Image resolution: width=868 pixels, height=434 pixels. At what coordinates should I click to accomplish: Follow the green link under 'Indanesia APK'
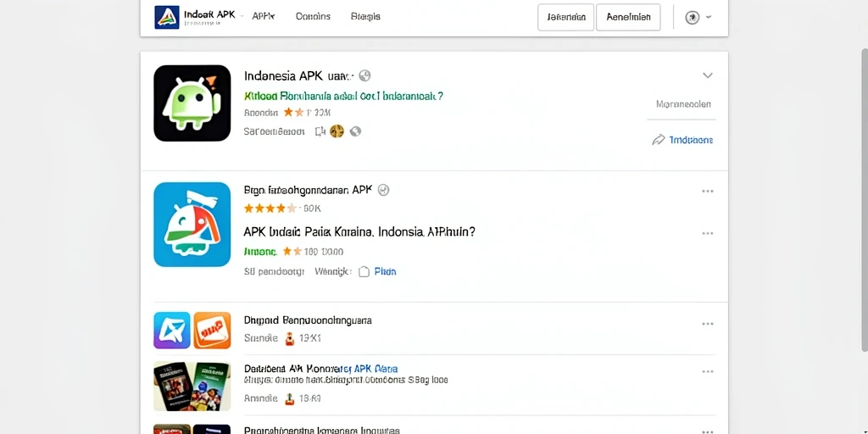(x=343, y=96)
